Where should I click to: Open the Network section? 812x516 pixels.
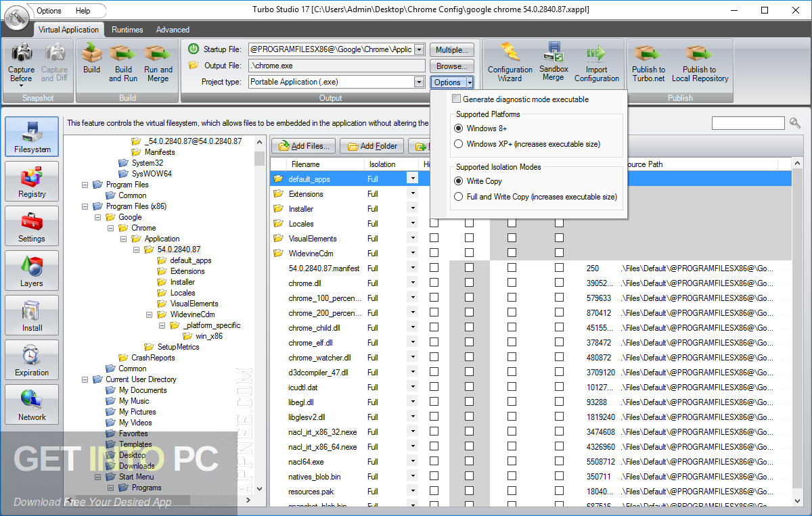click(x=32, y=404)
